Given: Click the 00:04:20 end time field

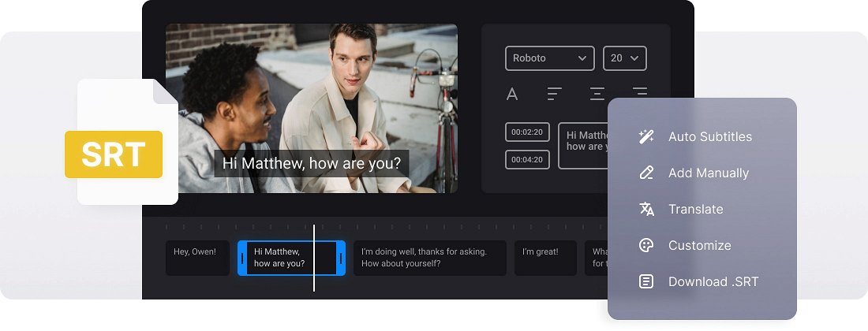Looking at the screenshot, I should point(527,160).
